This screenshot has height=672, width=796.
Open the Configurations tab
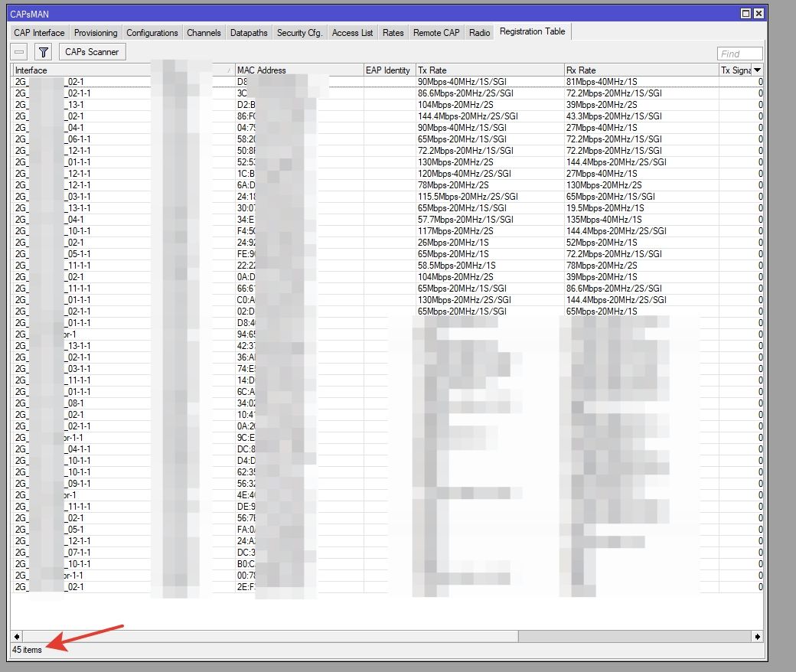coord(152,32)
